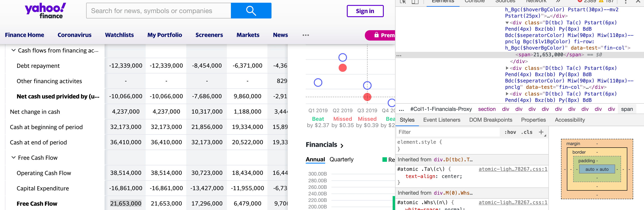Select the Styles tab
This screenshot has width=644, height=210.
tap(407, 120)
